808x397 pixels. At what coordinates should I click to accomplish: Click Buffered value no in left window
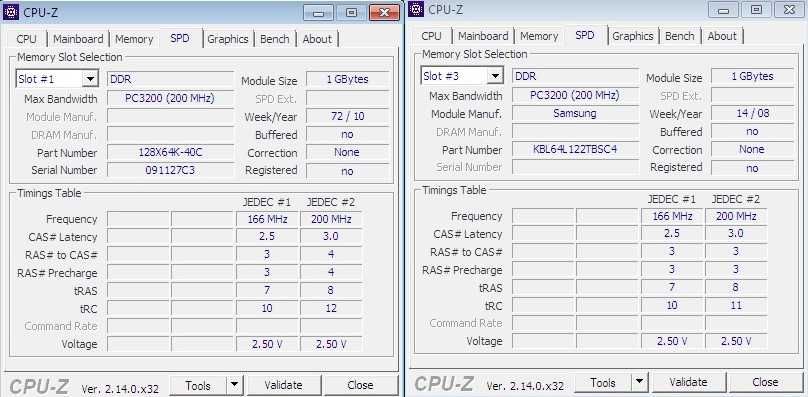347,135
